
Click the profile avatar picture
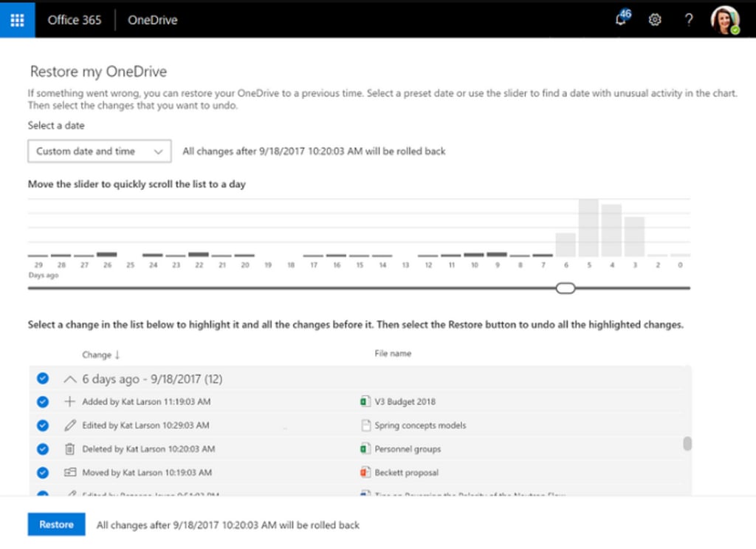[724, 20]
